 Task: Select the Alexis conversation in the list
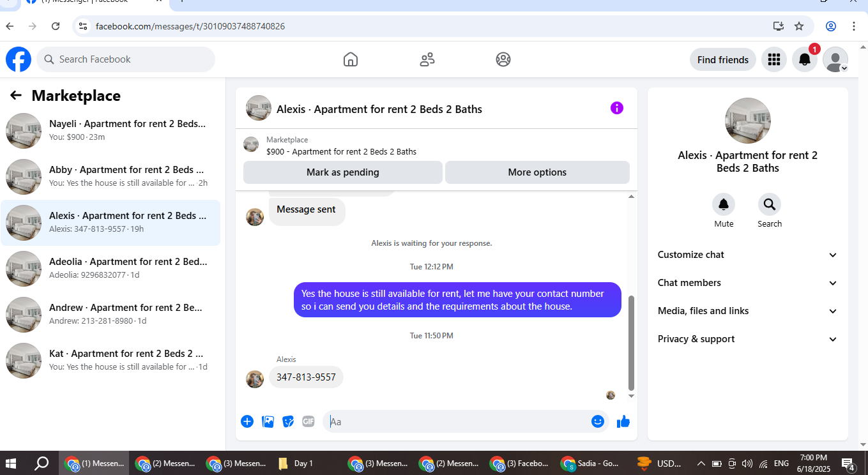click(x=110, y=223)
